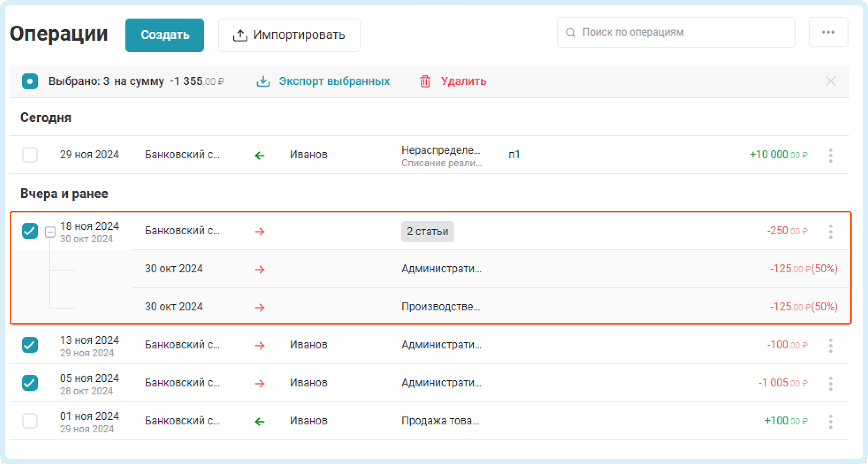Click upload icon in Импортировать button
Viewport: 868px width, 464px height.
240,35
